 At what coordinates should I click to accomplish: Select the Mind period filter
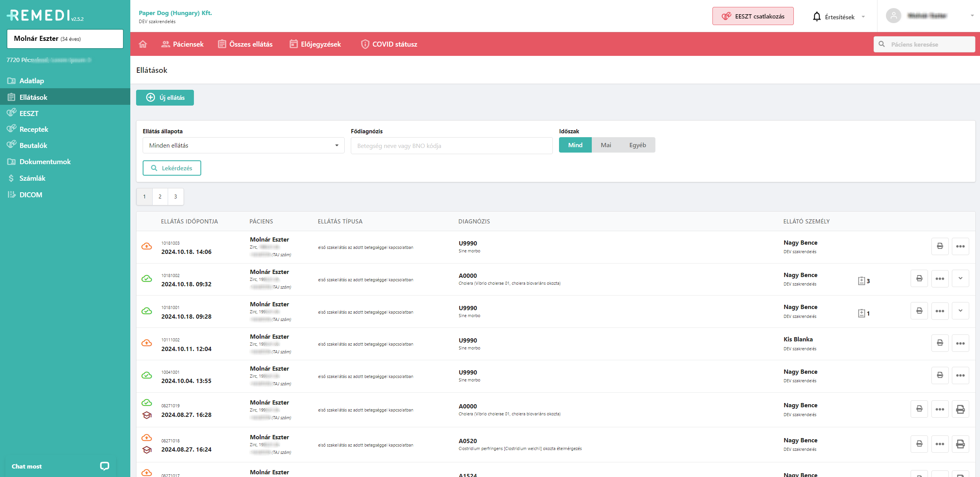coord(575,145)
